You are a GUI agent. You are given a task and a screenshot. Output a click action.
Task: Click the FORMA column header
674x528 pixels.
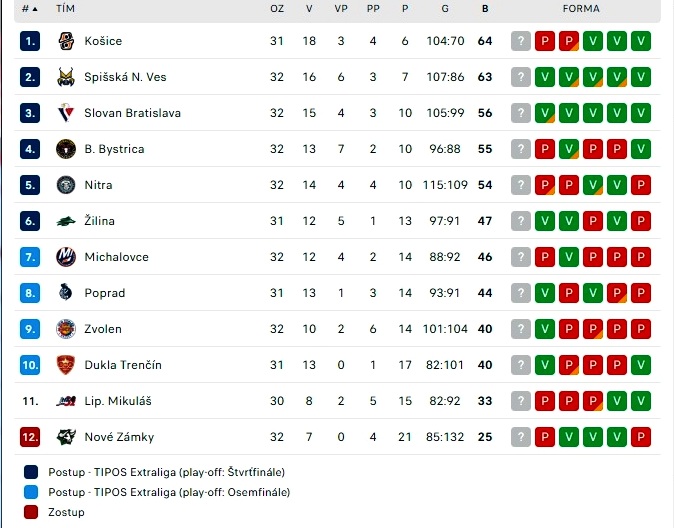pos(581,9)
